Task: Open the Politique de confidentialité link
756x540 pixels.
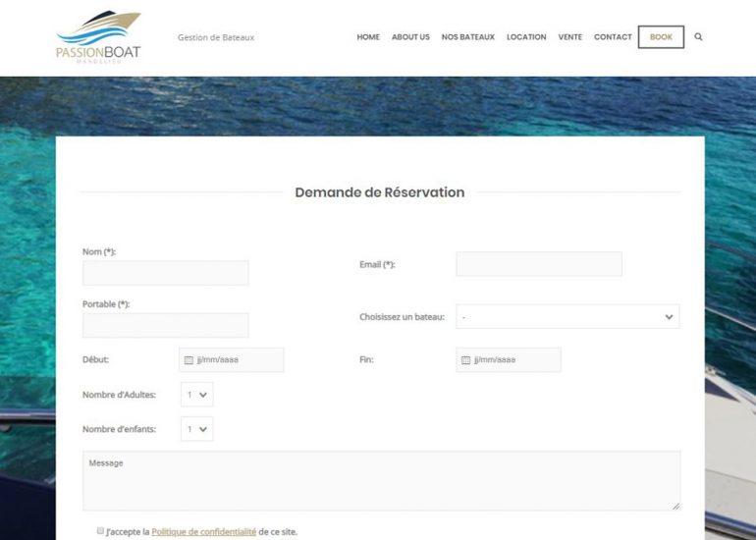Action: pos(204,532)
